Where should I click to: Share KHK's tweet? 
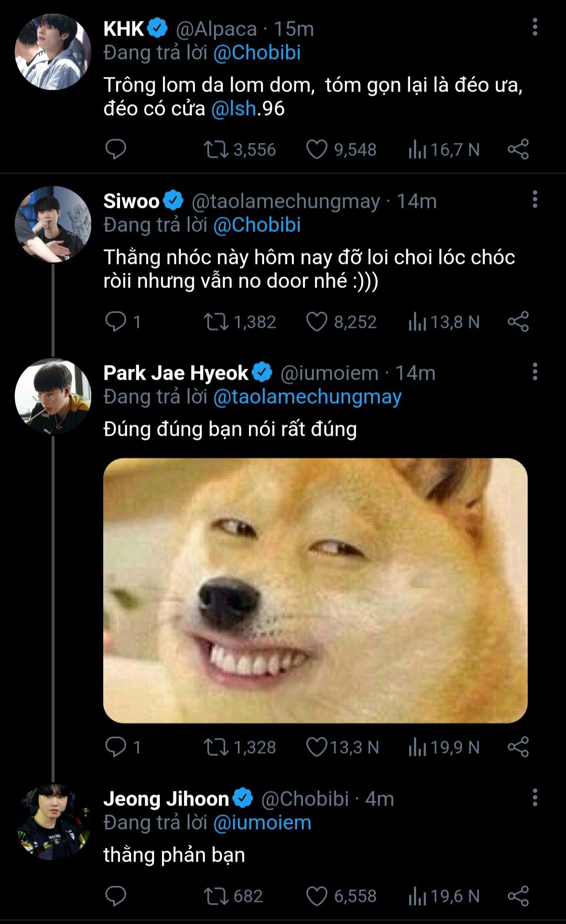(518, 149)
